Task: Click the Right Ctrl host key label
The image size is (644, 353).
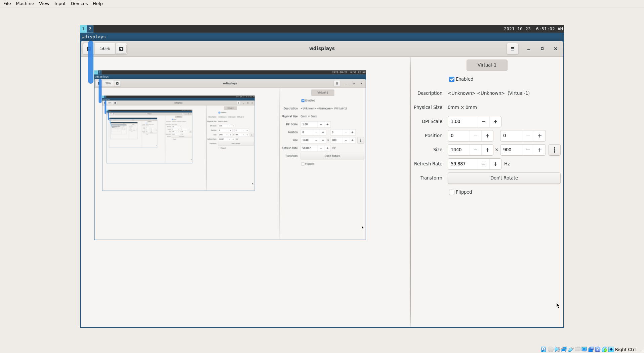Action: pyautogui.click(x=625, y=349)
